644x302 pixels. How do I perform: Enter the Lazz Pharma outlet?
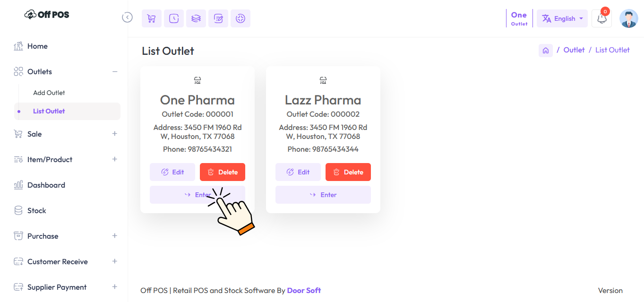[x=323, y=194]
